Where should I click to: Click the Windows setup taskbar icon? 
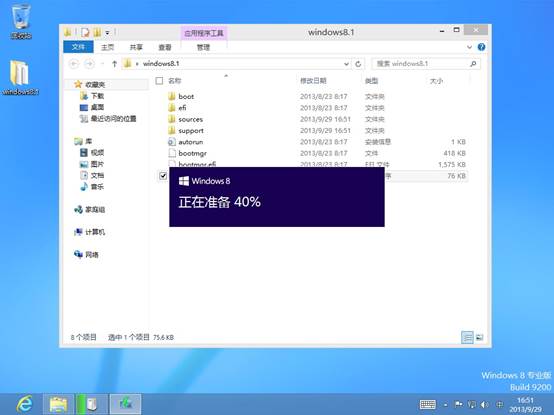pos(125,404)
